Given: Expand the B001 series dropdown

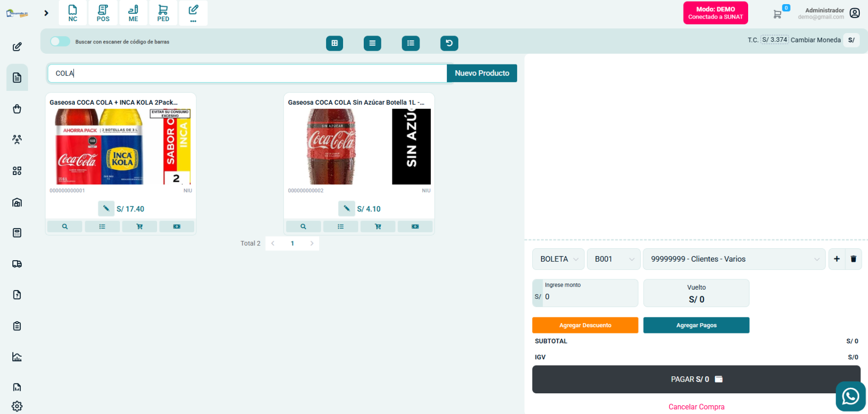Looking at the screenshot, I should pos(613,259).
